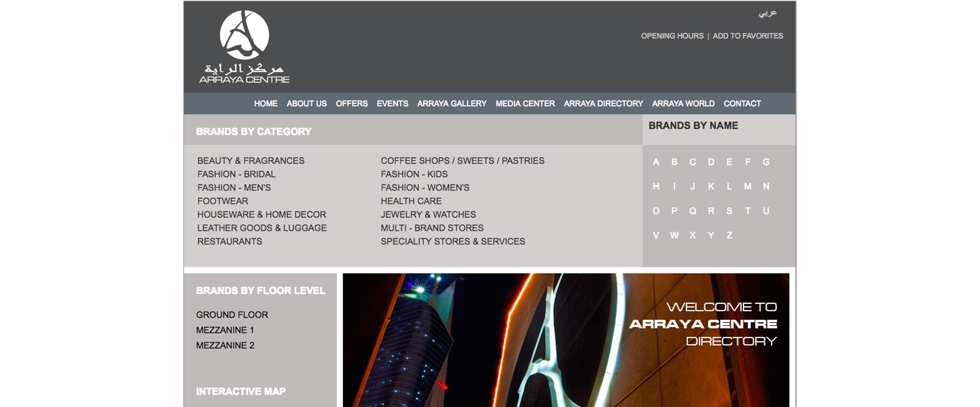Browse brands starting with letter G
Viewport: 980px width, 407px height.
tap(766, 162)
